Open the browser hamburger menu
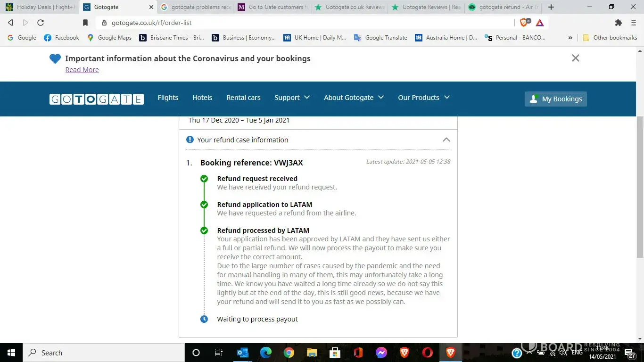This screenshot has width=644, height=362. [634, 23]
